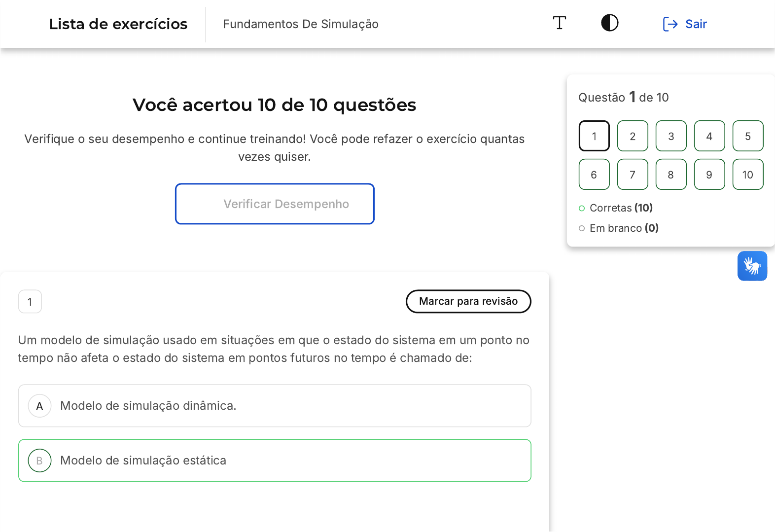Go to question 2 in navigator
775x532 pixels.
(633, 136)
